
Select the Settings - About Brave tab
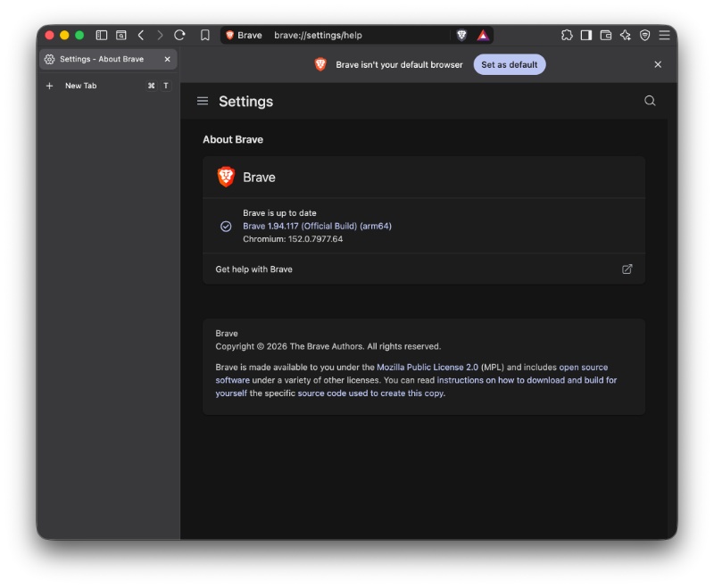click(x=108, y=59)
